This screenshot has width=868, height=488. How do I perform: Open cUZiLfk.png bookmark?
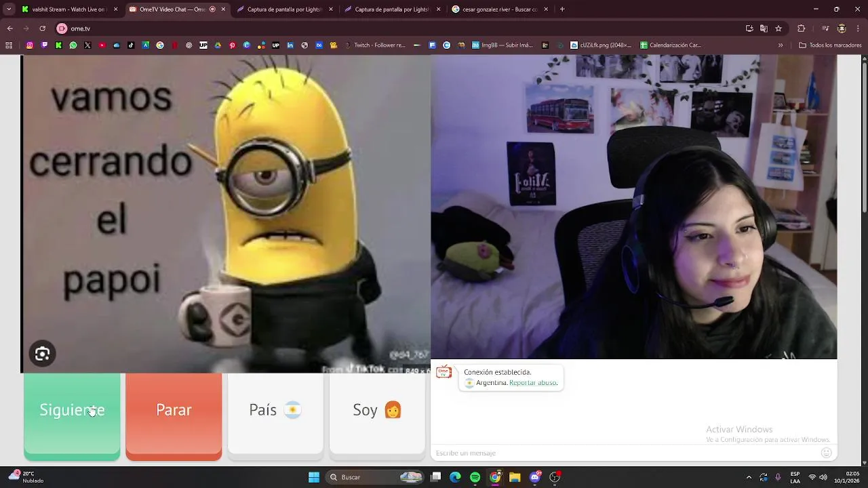(601, 45)
